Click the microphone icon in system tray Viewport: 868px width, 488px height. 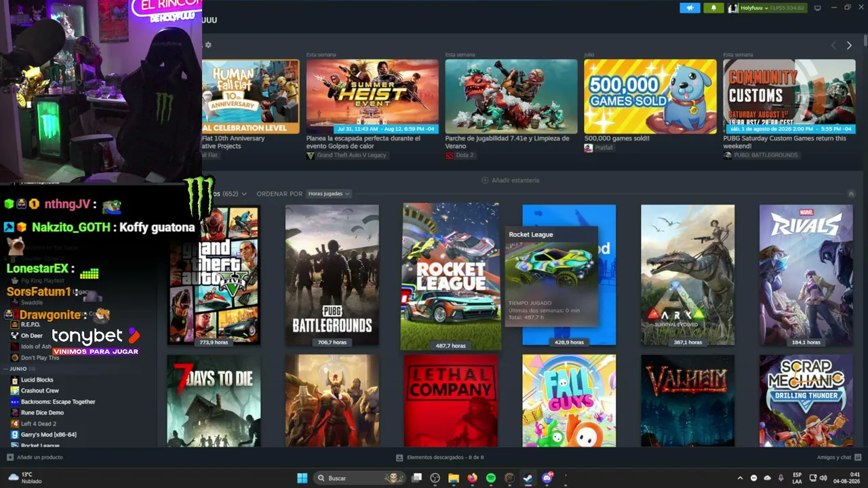click(781, 478)
